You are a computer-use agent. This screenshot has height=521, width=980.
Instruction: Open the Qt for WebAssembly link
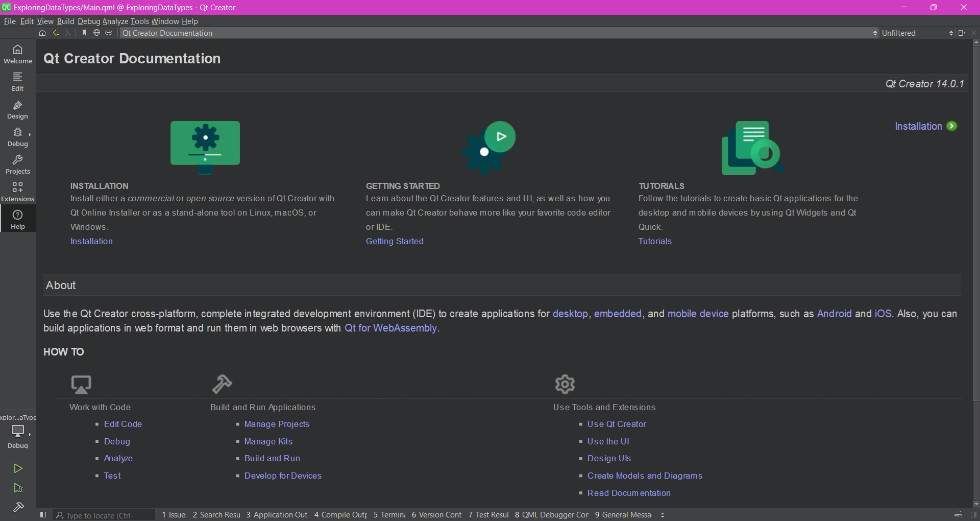click(x=390, y=328)
